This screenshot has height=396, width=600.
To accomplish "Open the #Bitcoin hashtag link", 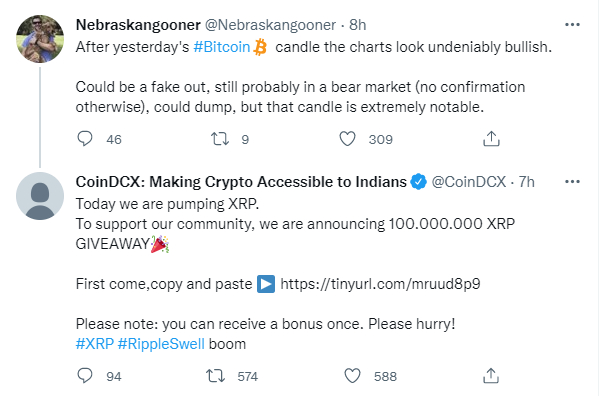I will click(222, 47).
